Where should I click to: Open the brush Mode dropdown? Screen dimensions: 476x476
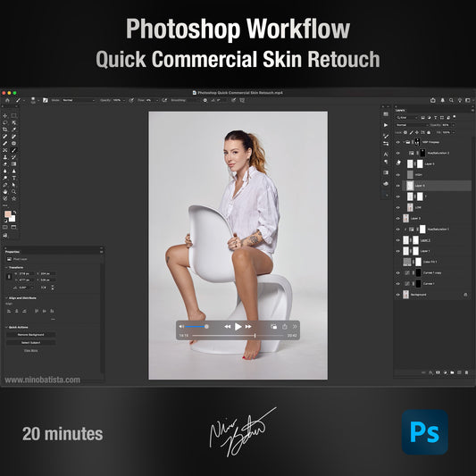(79, 100)
